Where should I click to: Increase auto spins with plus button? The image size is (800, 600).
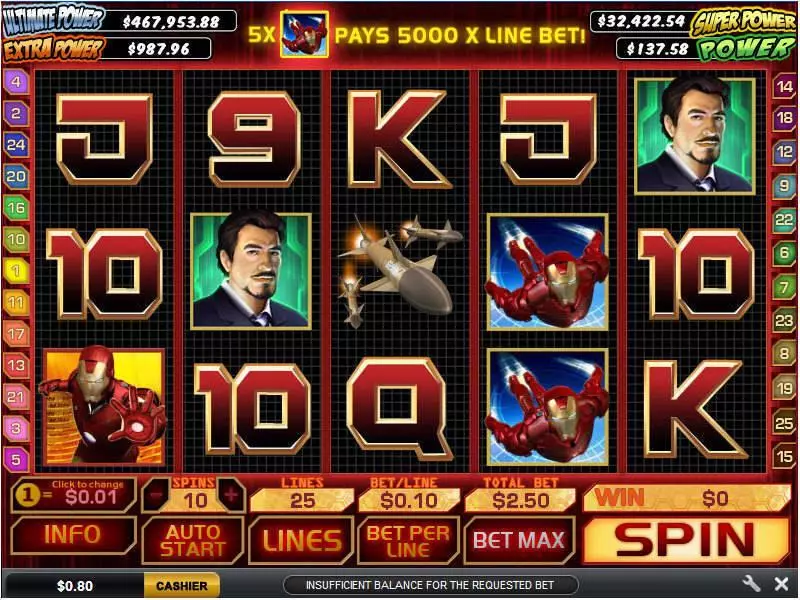tap(231, 495)
